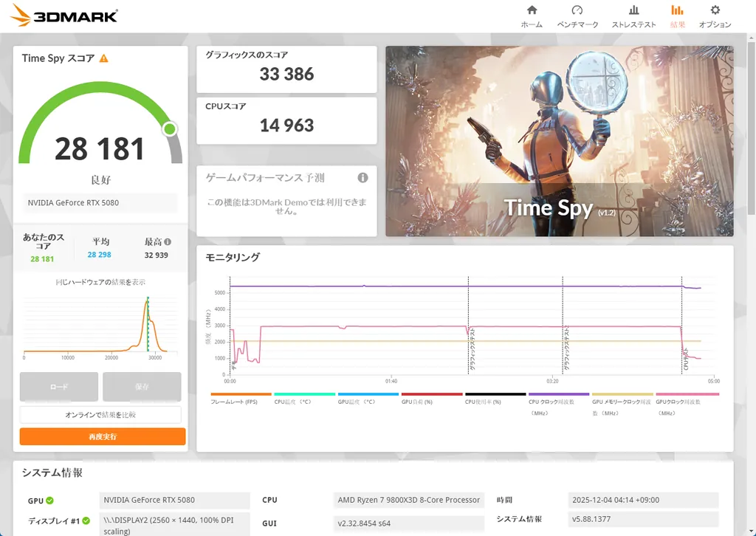Open 同じハードウェアの結果を表示 link
Viewport: 756px width, 536px height.
pyautogui.click(x=100, y=281)
